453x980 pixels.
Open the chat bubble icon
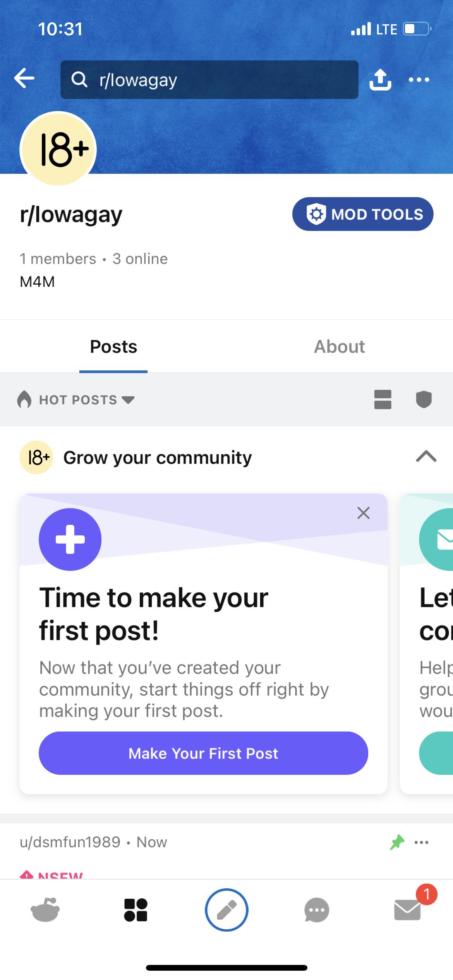coord(317,910)
